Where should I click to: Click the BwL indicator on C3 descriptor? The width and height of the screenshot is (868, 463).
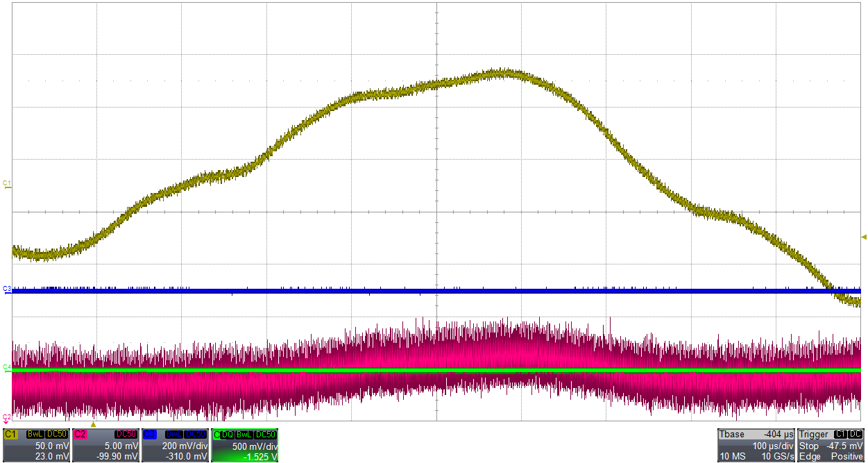(173, 435)
